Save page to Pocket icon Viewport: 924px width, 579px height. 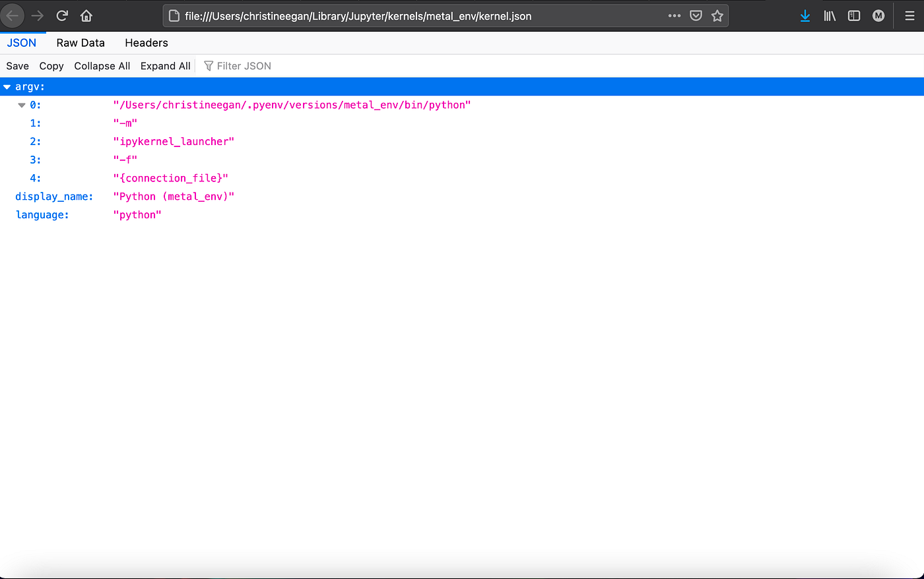[x=696, y=16]
